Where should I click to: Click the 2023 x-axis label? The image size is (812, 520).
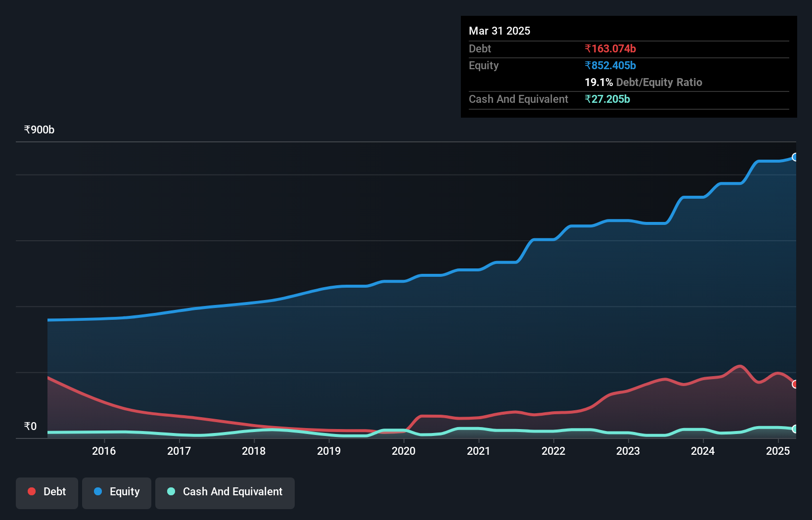pos(628,451)
